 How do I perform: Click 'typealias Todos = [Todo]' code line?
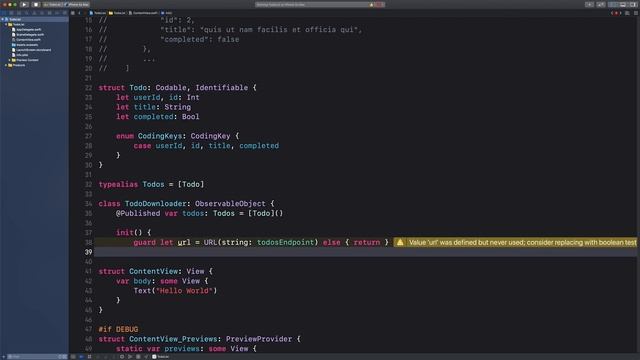click(x=151, y=184)
